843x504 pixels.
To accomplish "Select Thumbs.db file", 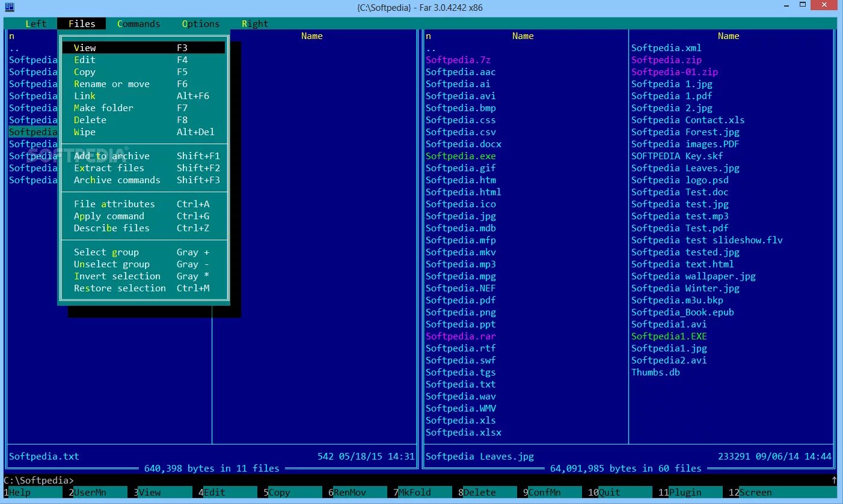I will (655, 372).
